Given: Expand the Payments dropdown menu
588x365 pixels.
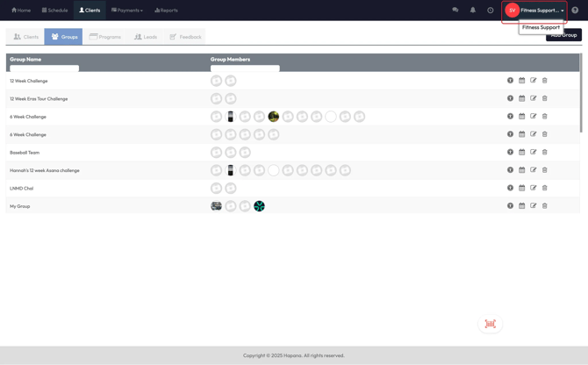Looking at the screenshot, I should 127,11.
